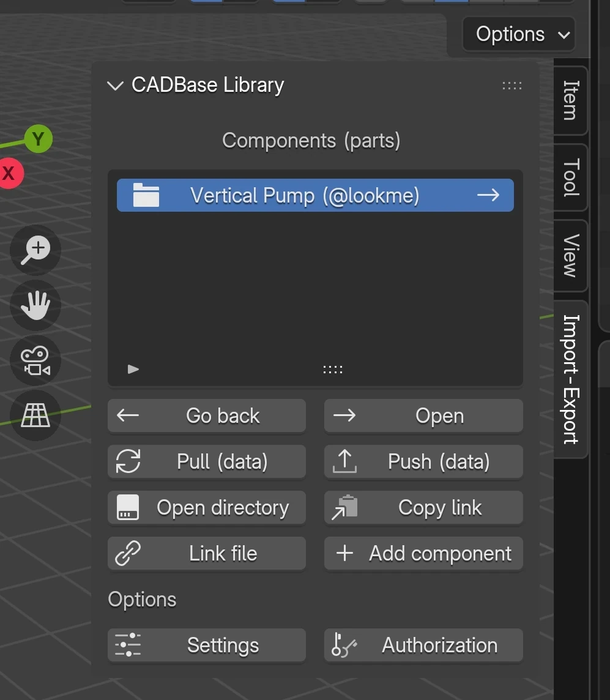Viewport: 610px width, 700px height.
Task: Click the chain icon on Link file
Action: 128,553
